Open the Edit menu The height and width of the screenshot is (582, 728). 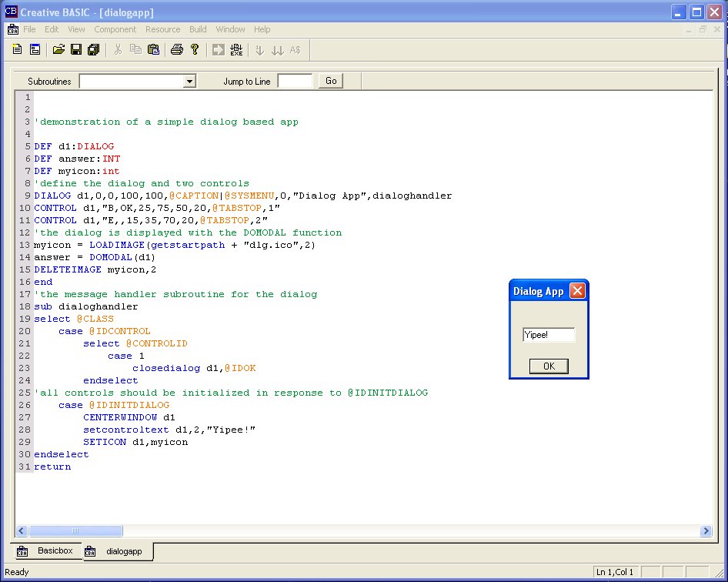pos(52,29)
